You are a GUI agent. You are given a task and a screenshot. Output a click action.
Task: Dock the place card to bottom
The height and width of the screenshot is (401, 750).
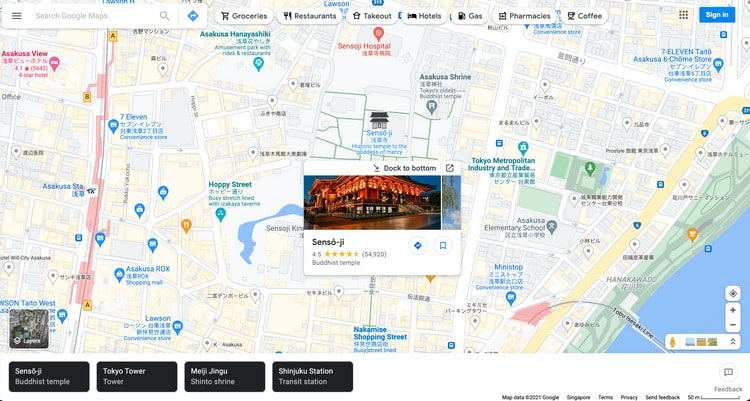click(404, 168)
